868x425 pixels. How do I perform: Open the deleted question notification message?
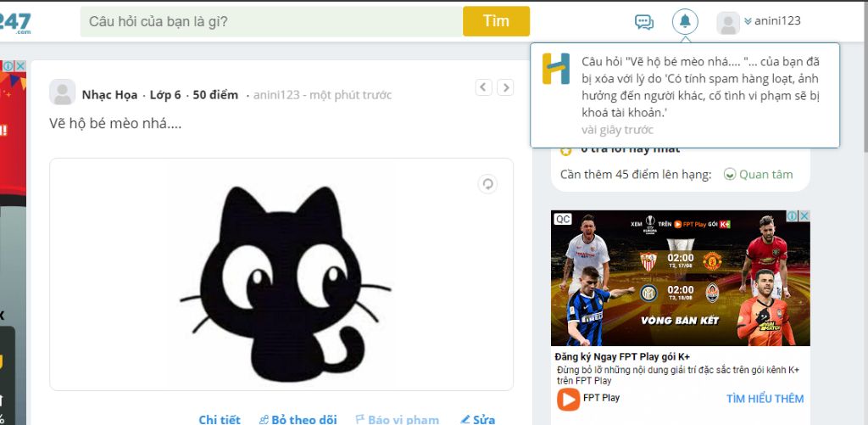[x=685, y=95]
